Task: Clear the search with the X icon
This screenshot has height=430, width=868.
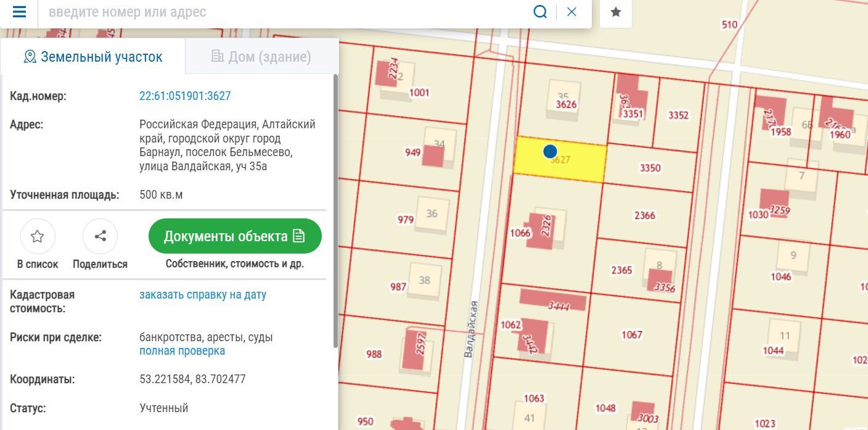Action: pos(571,12)
